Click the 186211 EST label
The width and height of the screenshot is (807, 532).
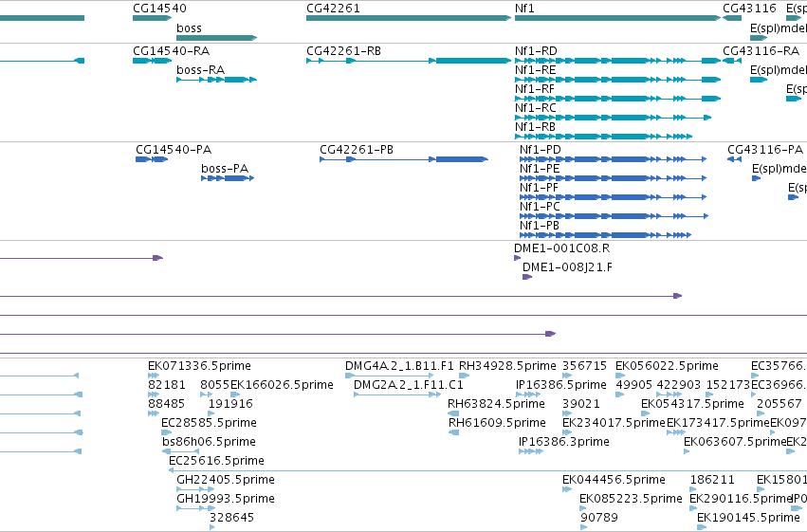712,480
